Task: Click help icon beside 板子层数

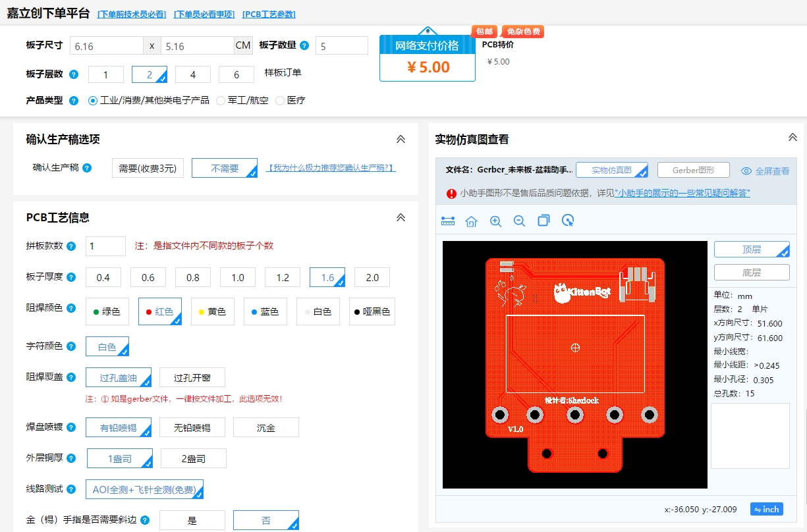Action: pyautogui.click(x=74, y=74)
